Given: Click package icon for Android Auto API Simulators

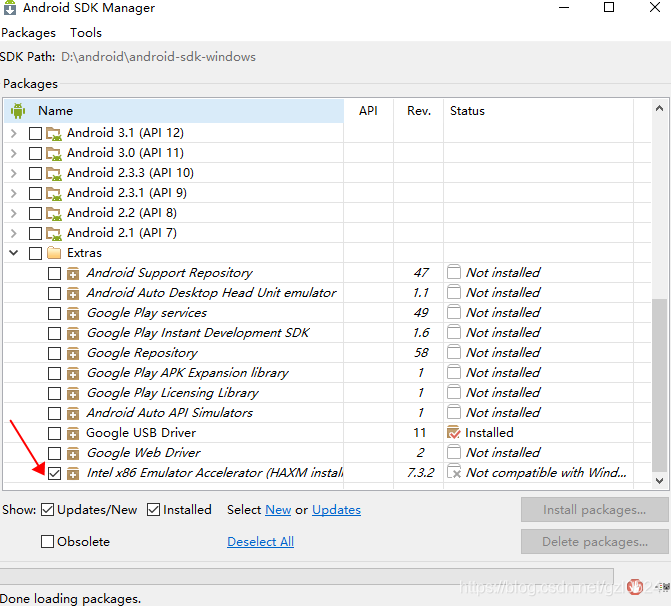Looking at the screenshot, I should click(73, 413).
